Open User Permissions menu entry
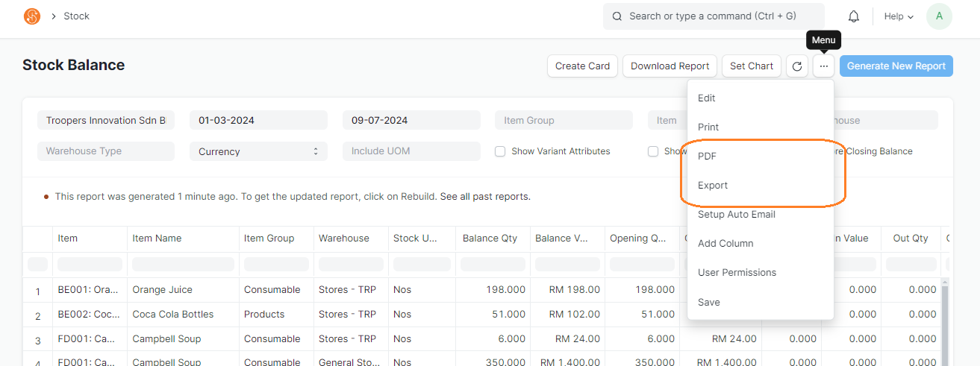This screenshot has width=980, height=366. click(x=761, y=272)
